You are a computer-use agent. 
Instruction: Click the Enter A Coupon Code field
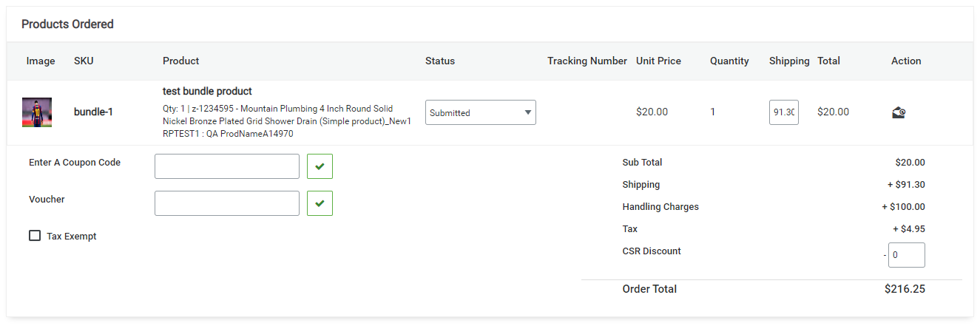click(x=227, y=166)
